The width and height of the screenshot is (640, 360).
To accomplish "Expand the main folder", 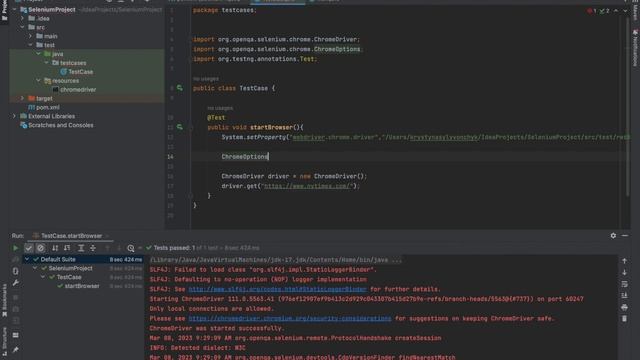I will click(31, 36).
